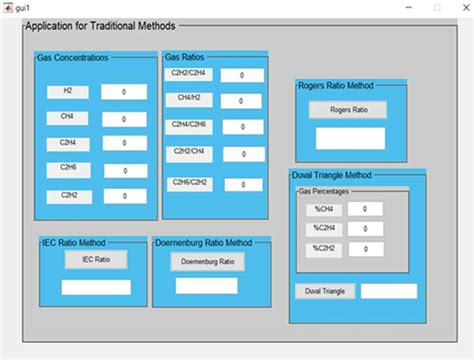474x360 pixels.
Task: Click the H2 concentration input field
Action: [124, 92]
